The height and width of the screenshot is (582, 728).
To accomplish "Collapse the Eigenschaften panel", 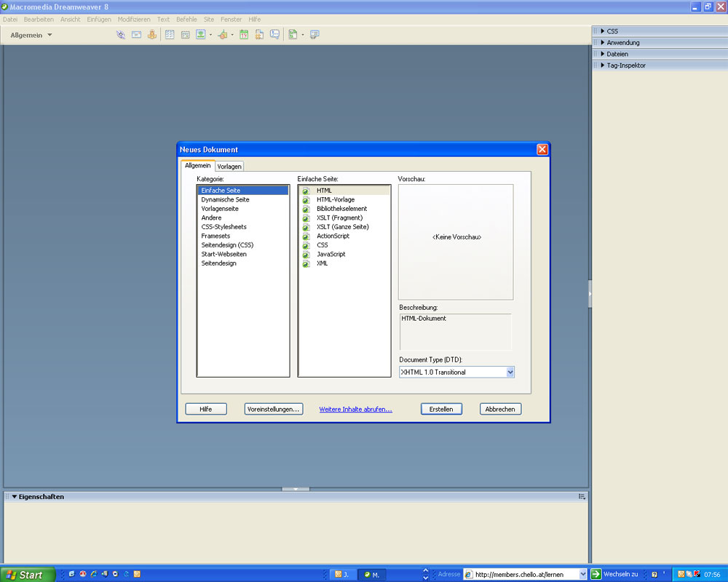I will [14, 497].
